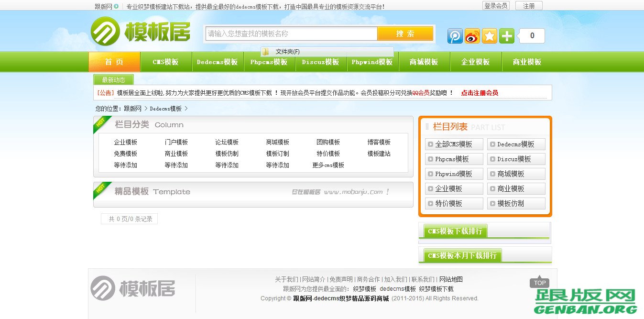Share page via the Tencent Pengyou icon
644x319 pixels.
(x=454, y=36)
